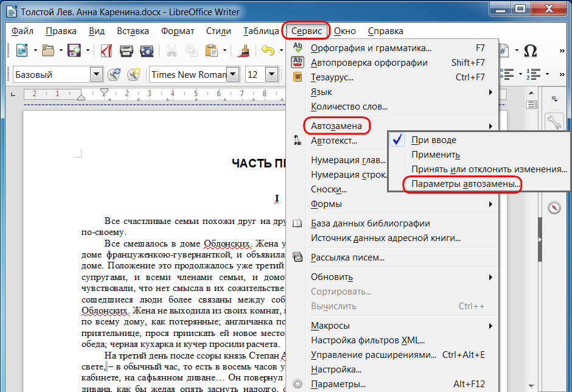Click the Cut scissors icon
The width and height of the screenshot is (572, 392).
tap(172, 51)
